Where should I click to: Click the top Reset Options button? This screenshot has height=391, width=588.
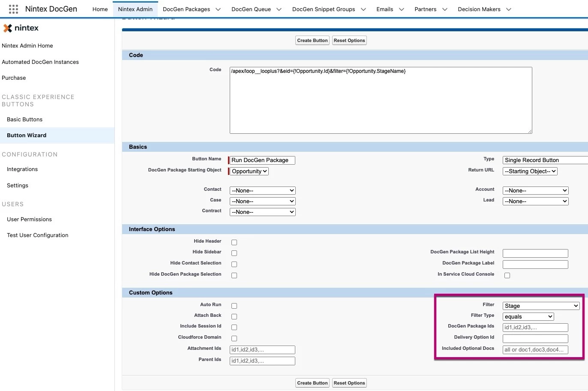[349, 40]
